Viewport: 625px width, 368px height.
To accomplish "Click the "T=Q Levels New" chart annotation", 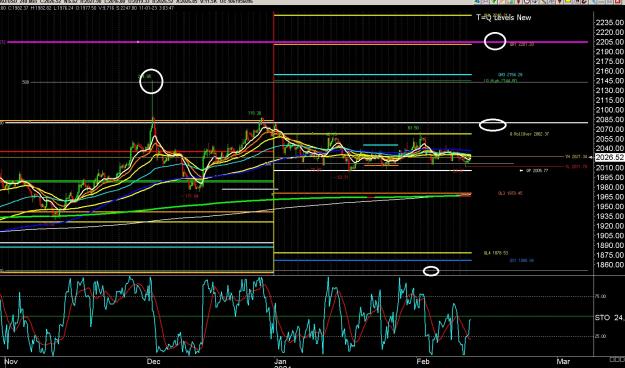I will [504, 17].
